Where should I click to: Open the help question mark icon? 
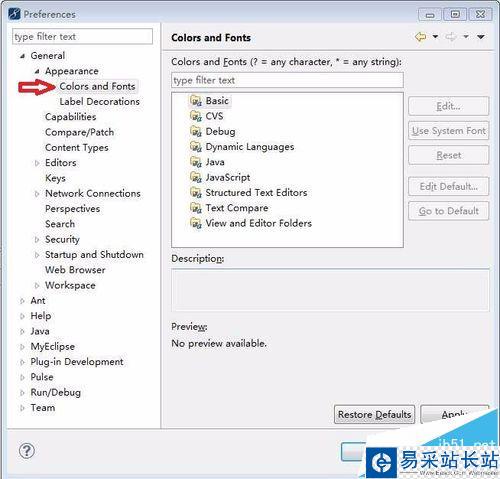(27, 451)
